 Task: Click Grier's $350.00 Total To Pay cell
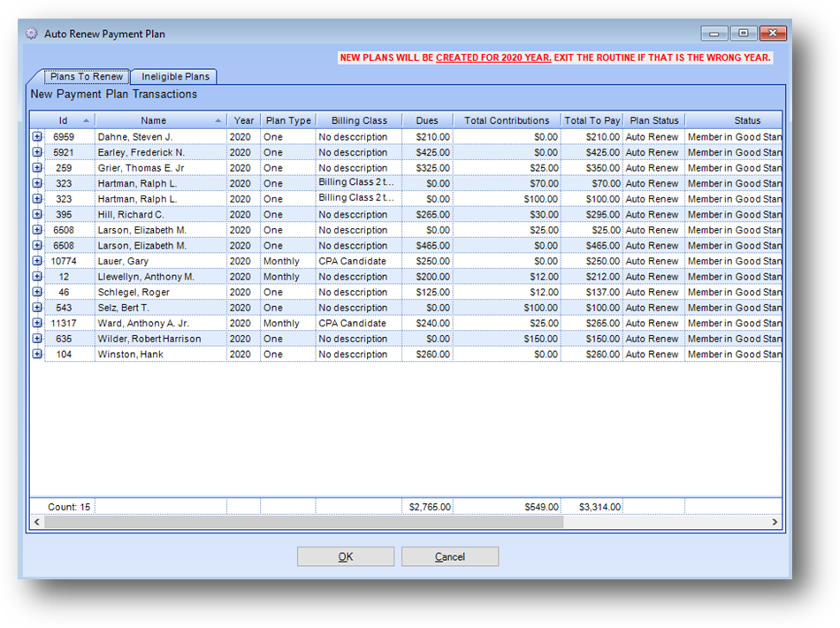click(x=592, y=168)
